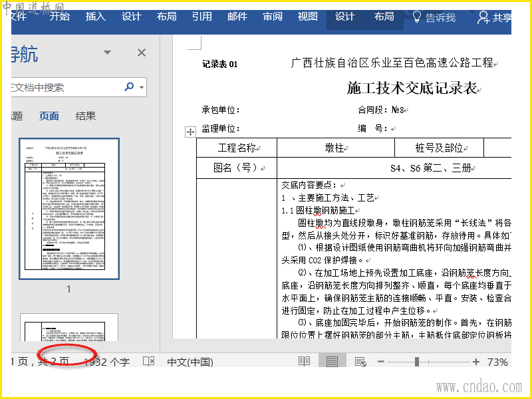The height and width of the screenshot is (399, 532).
Task: Select page 2 thumbnail
Action: [x=69, y=327]
